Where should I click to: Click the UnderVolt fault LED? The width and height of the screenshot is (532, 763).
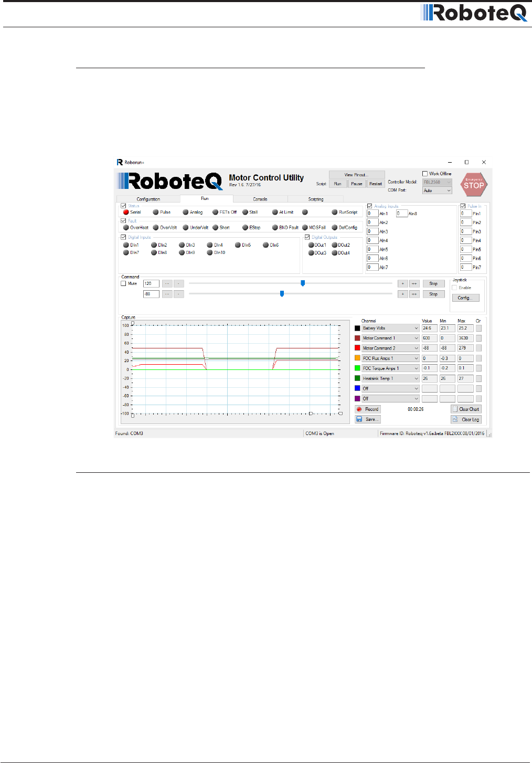click(186, 227)
